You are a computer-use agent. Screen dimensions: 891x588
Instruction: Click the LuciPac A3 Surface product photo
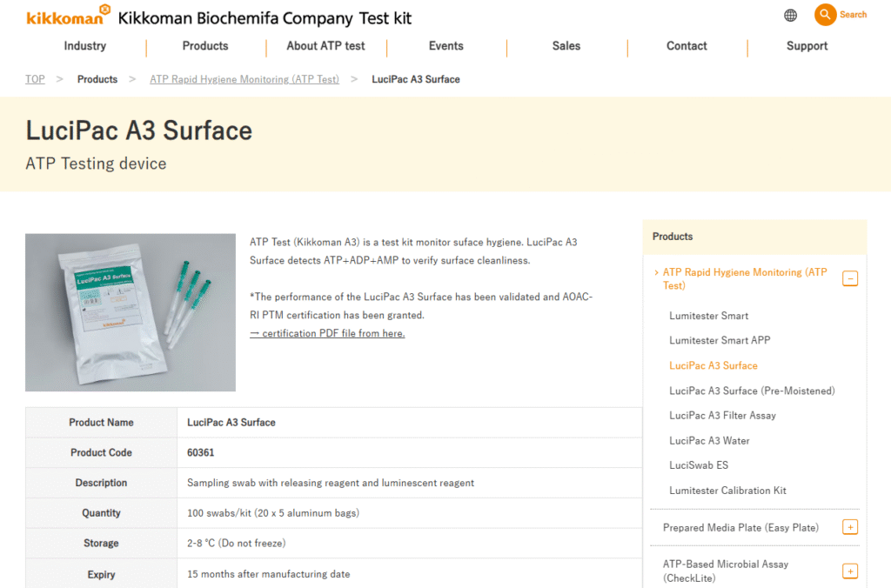(131, 312)
